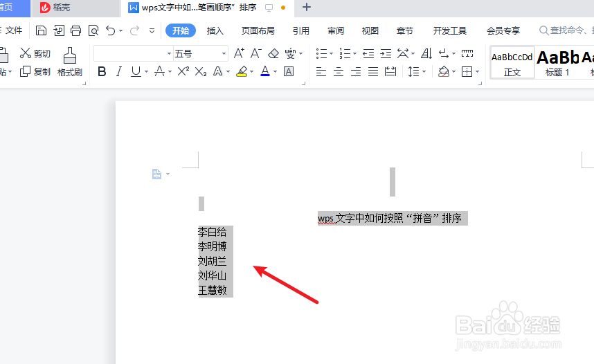Open the output as PDF icon
The width and height of the screenshot is (594, 364).
tap(59, 30)
